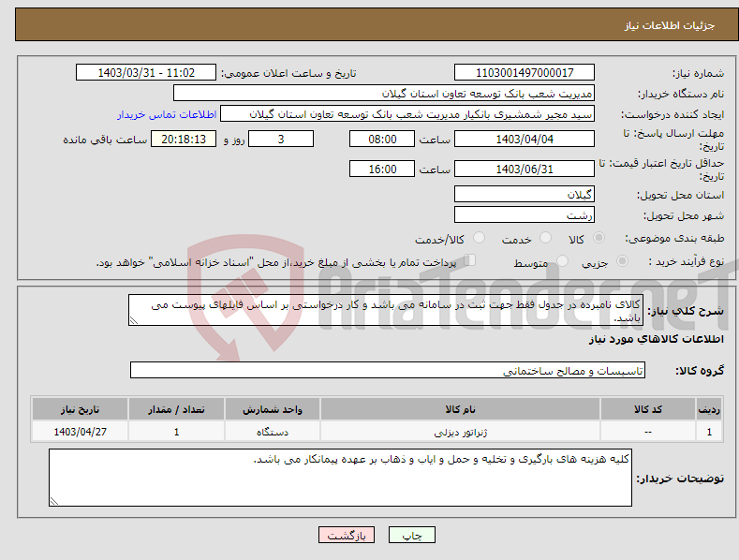The width and height of the screenshot is (739, 560).
Task: Click the اطلاعات کالاهای مورد نیاز heading
Action: pos(656,339)
